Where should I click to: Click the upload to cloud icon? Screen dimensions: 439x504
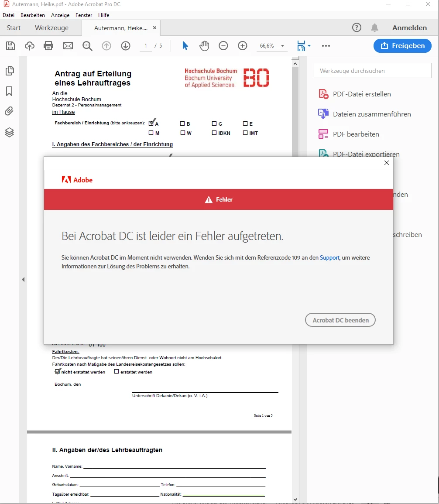[x=30, y=46]
